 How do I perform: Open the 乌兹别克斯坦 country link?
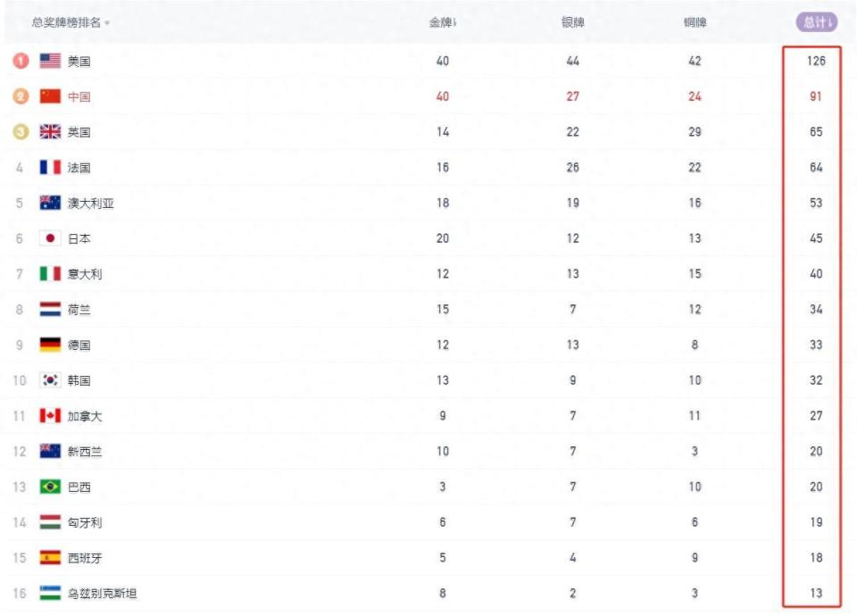[x=102, y=594]
